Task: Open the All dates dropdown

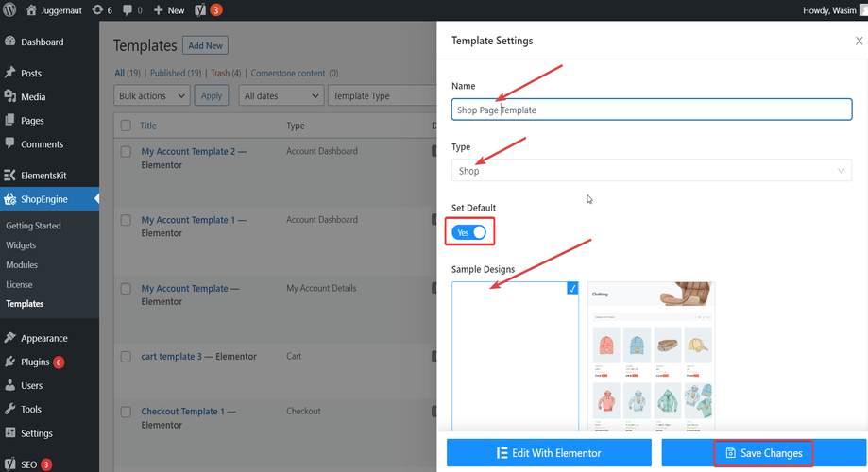Action: (281, 95)
